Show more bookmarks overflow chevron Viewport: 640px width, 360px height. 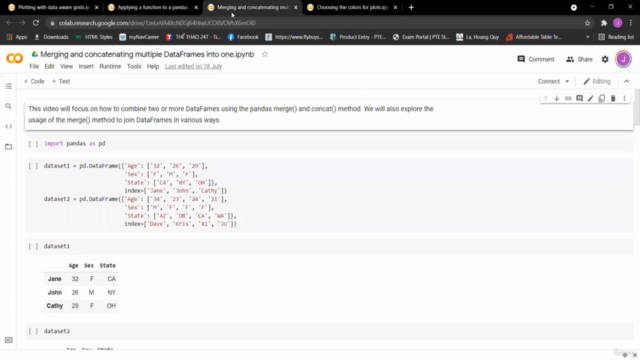(588, 37)
